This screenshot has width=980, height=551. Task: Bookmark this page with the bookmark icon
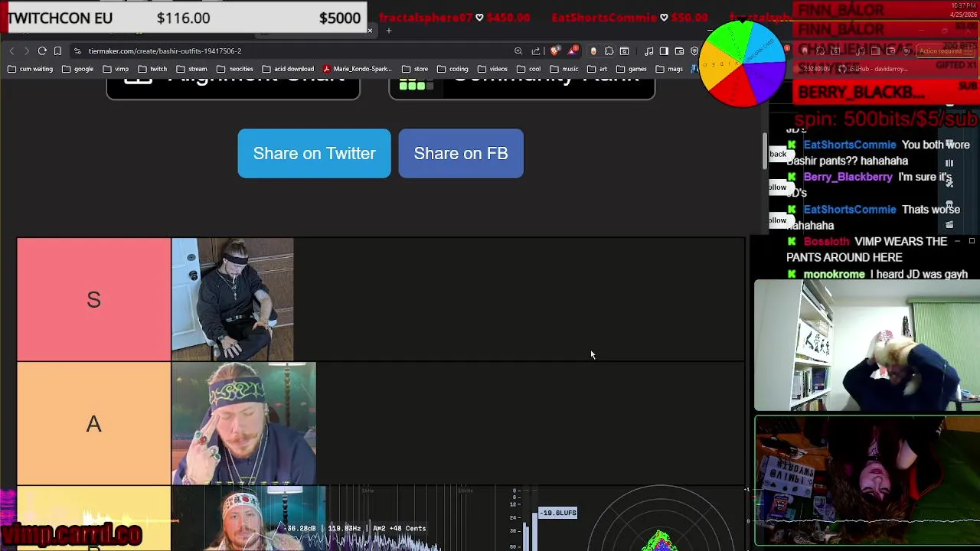57,51
